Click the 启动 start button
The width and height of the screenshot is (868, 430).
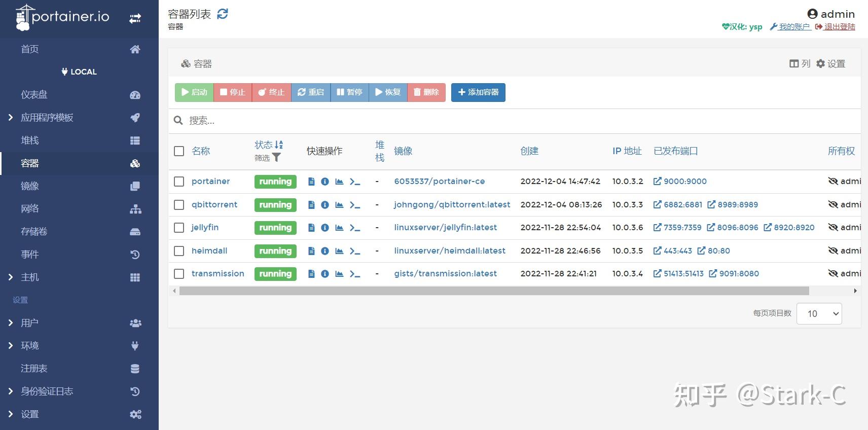click(x=194, y=92)
